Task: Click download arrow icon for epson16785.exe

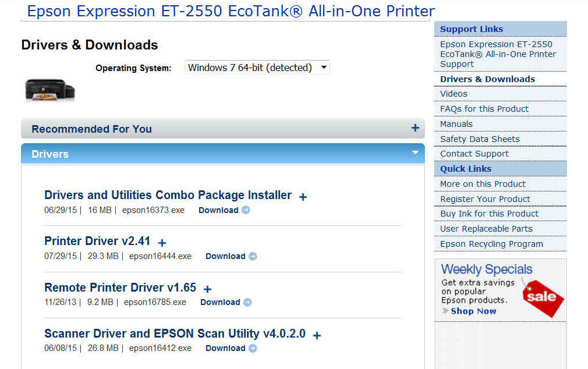Action: pyautogui.click(x=247, y=302)
